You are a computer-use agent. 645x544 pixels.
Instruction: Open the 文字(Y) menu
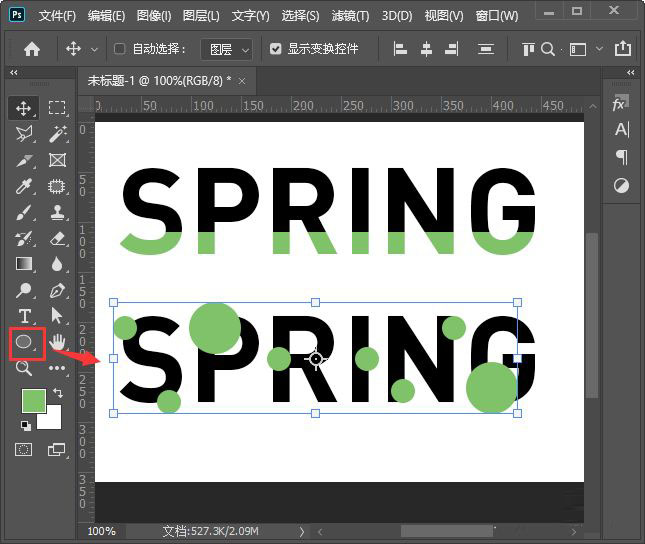[251, 16]
